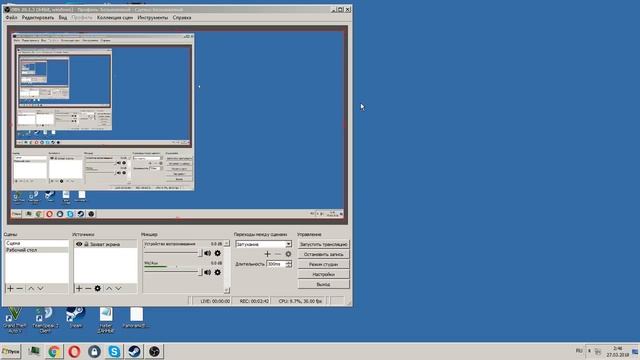Open Grand Theft Auto V desktop shortcut
Image resolution: width=640 pixels, height=360 pixels.
point(15,320)
